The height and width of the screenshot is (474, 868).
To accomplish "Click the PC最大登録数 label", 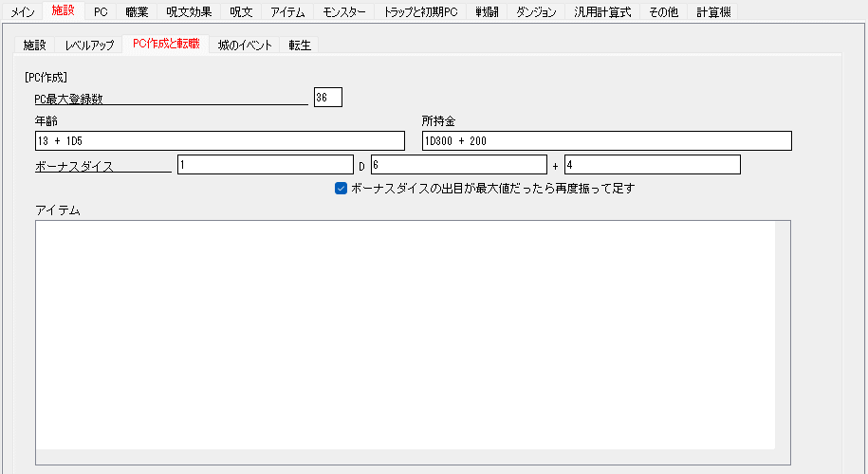I will point(68,100).
